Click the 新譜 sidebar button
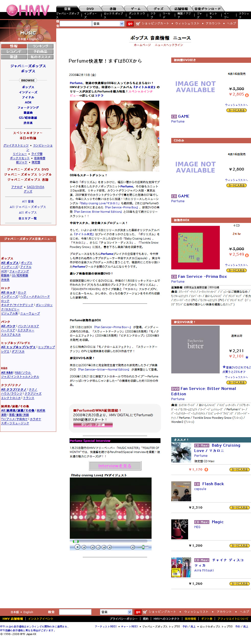 [x=14, y=57]
